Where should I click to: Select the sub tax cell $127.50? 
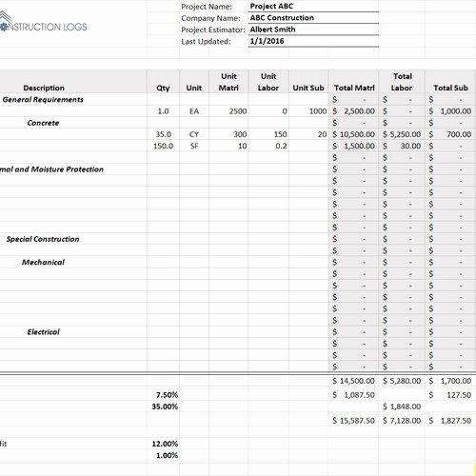click(450, 395)
